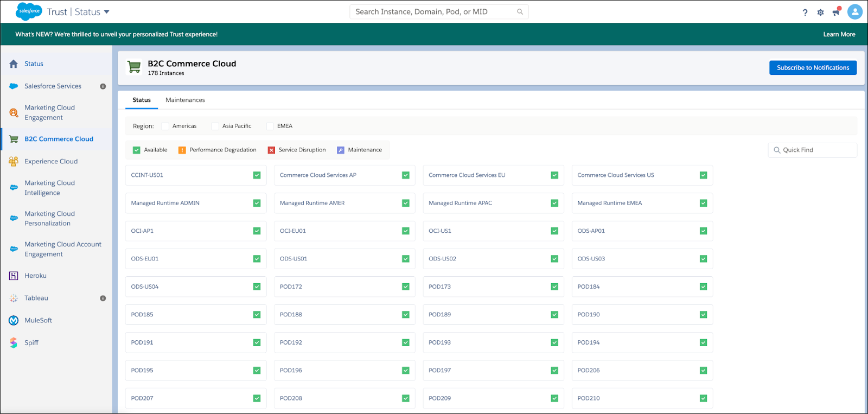This screenshot has height=414, width=868.
Task: Click the cart icon in B2C Commerce Cloud header
Action: 134,67
